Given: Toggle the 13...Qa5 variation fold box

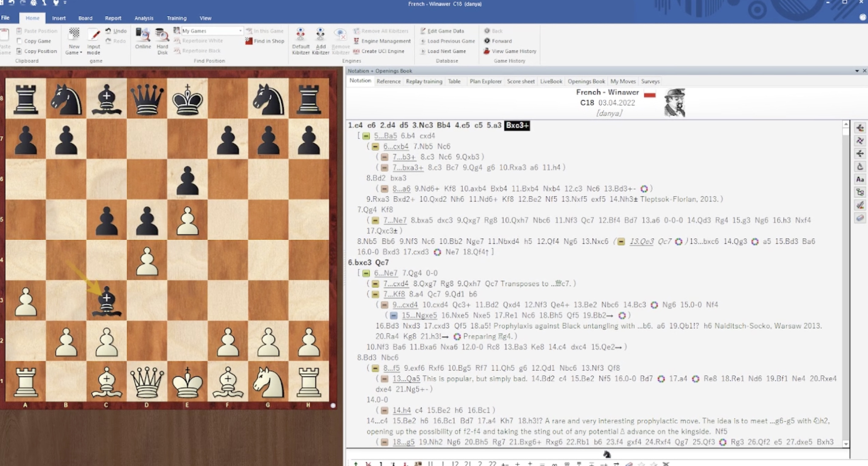Looking at the screenshot, I should pos(384,379).
